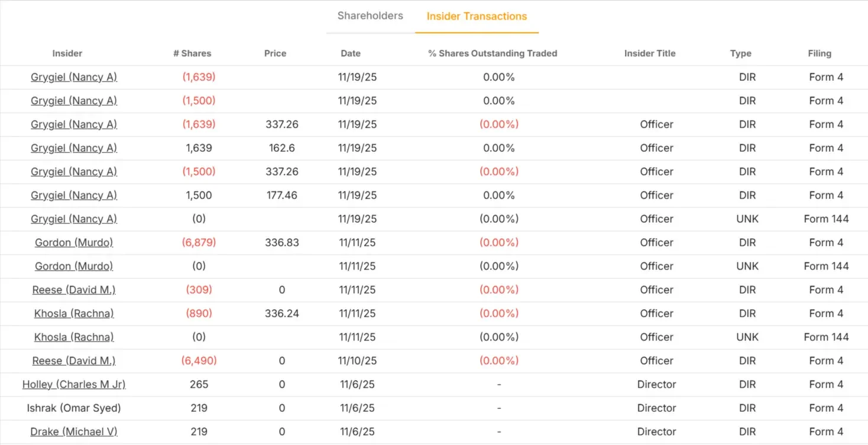868x445 pixels.
Task: Select the Ishrak (Omar Syed) name cell
Action: [x=74, y=408]
